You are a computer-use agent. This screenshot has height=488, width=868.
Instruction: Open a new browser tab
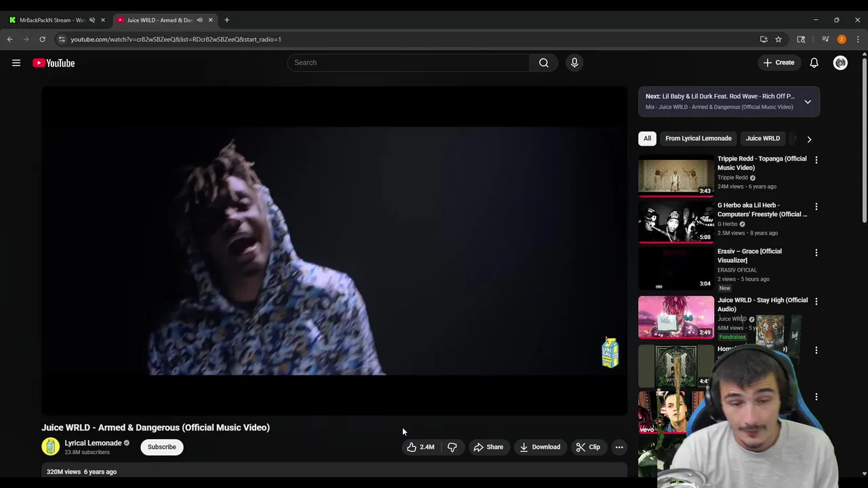point(226,20)
